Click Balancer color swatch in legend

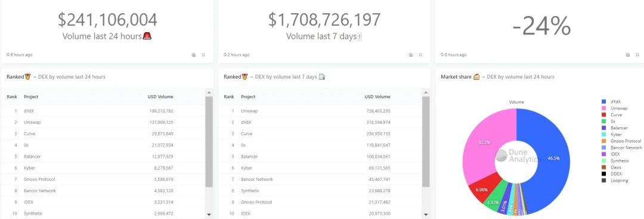[603, 128]
